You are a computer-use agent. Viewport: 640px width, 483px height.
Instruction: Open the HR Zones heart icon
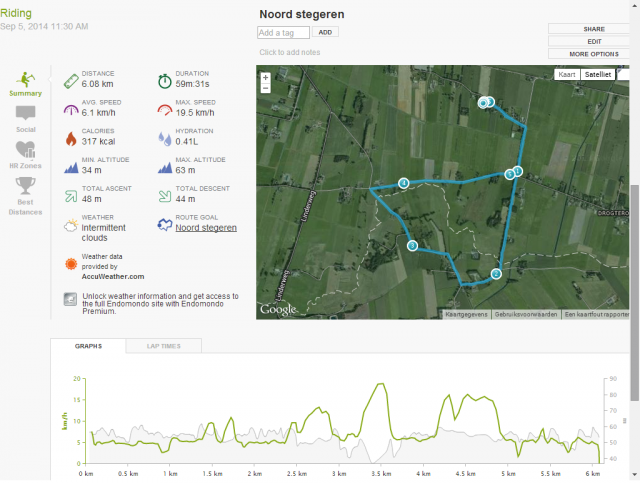click(25, 149)
